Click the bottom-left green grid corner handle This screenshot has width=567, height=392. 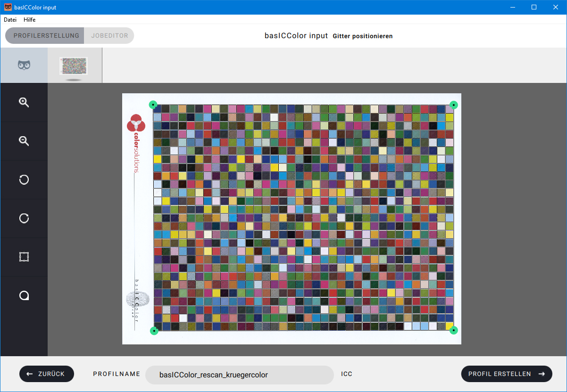tap(154, 331)
